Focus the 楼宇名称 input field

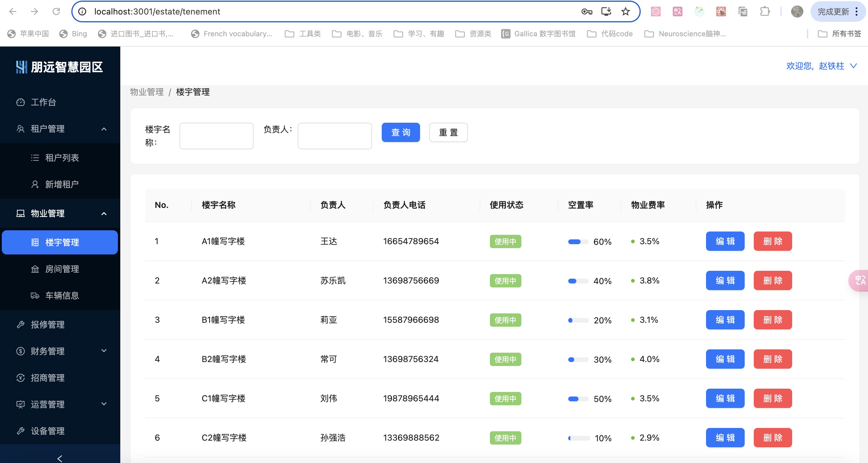click(x=216, y=136)
